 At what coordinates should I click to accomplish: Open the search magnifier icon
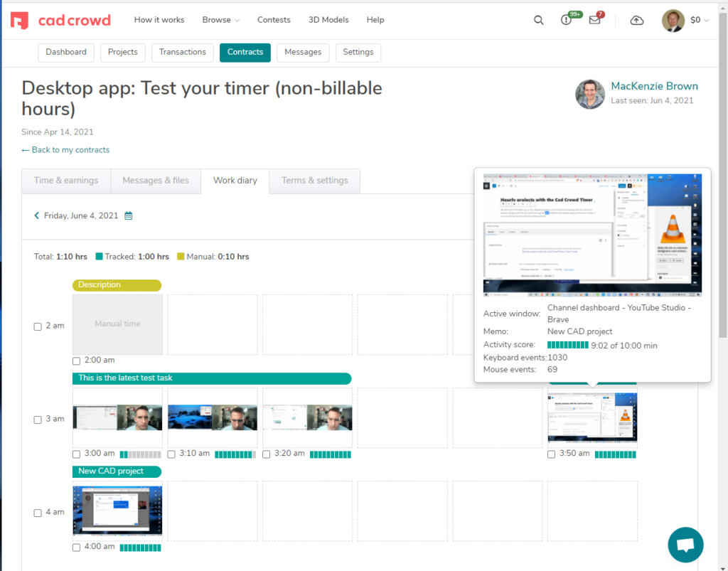539,20
